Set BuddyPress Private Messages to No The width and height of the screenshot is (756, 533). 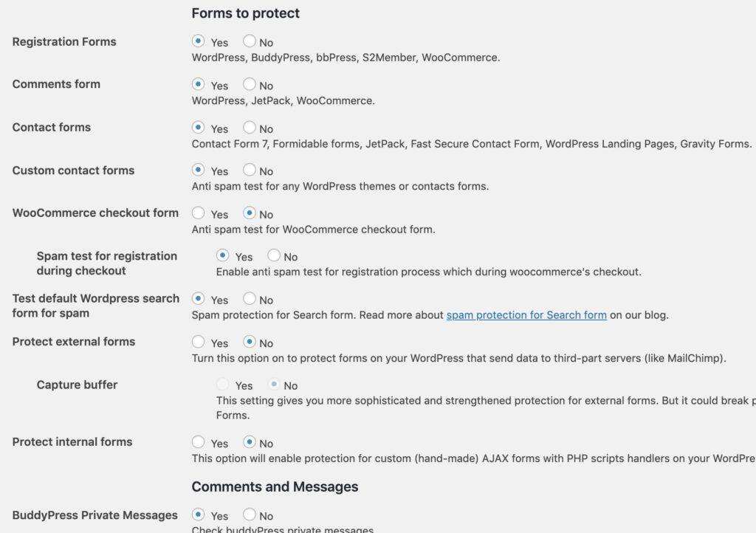point(250,515)
